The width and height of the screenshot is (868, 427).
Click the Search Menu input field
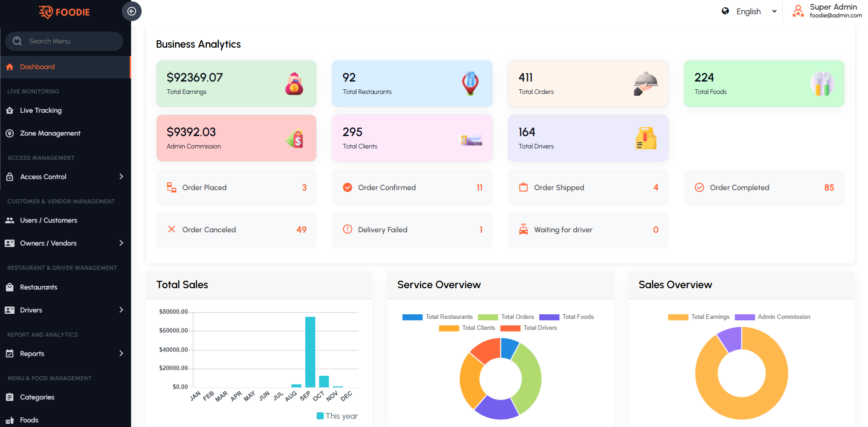coord(69,41)
